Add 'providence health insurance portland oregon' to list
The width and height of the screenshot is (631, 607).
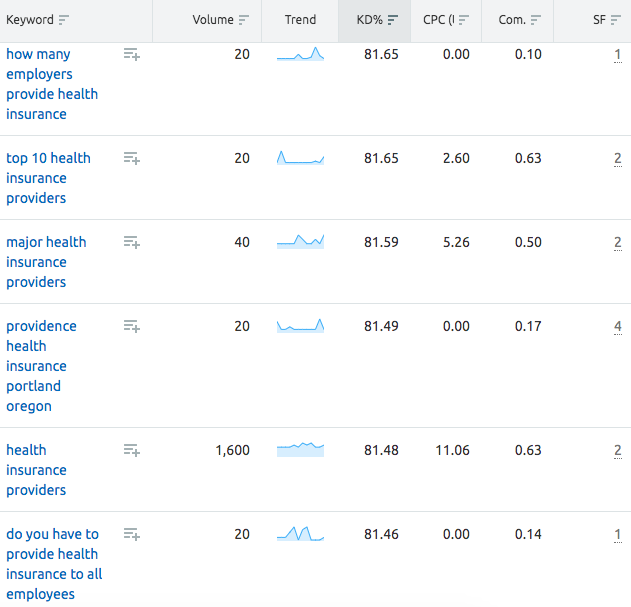132,326
